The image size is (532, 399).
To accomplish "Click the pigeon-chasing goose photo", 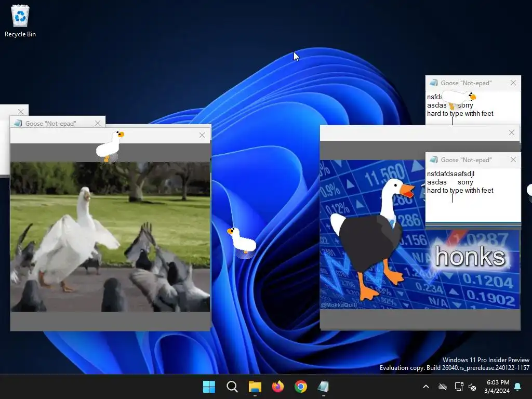I will coord(110,236).
